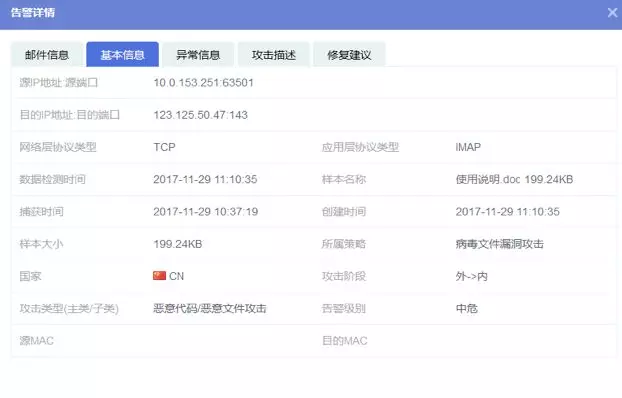Click sample size value 199.24KB
622x398 pixels.
pos(178,244)
